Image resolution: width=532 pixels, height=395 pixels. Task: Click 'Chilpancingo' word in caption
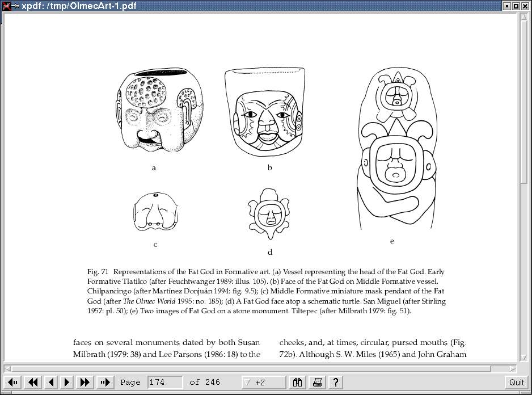click(109, 291)
